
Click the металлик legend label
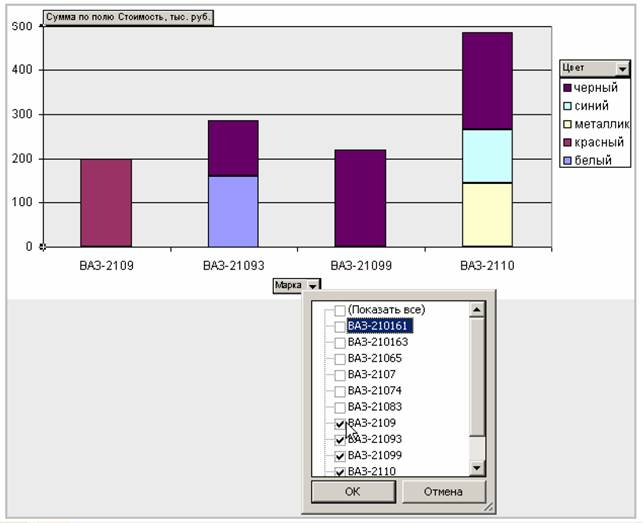point(602,124)
